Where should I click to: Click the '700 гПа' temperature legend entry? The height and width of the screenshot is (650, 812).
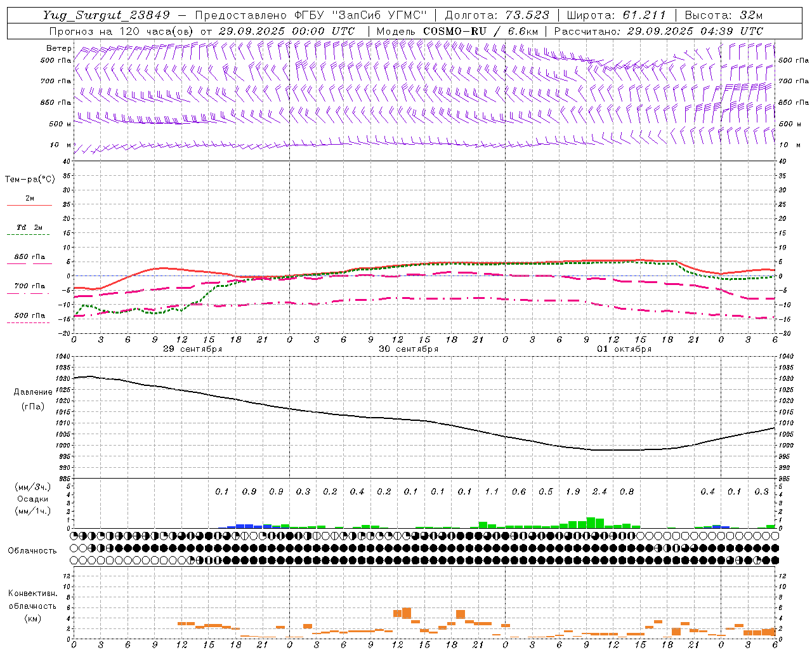[x=30, y=286]
